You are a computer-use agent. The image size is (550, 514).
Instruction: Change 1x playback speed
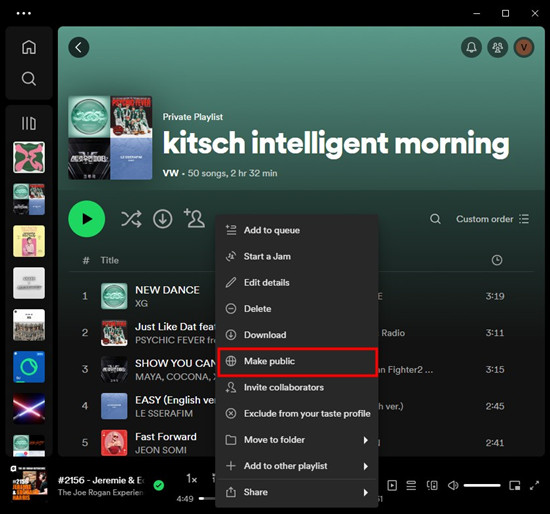[192, 479]
